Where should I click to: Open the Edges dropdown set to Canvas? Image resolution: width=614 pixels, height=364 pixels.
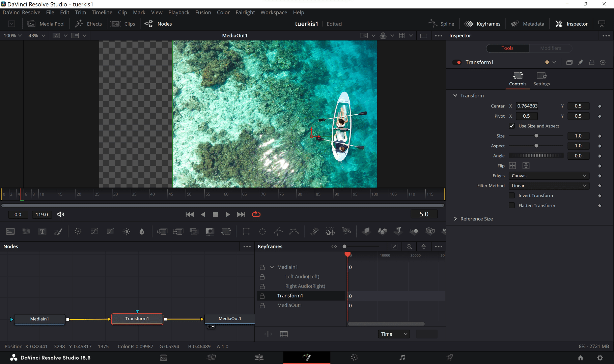549,176
